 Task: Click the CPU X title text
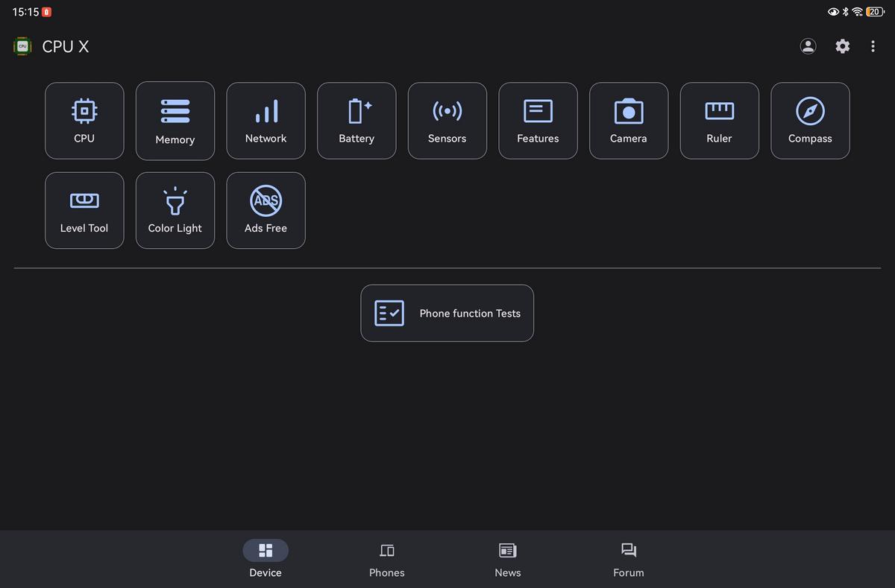coord(66,46)
